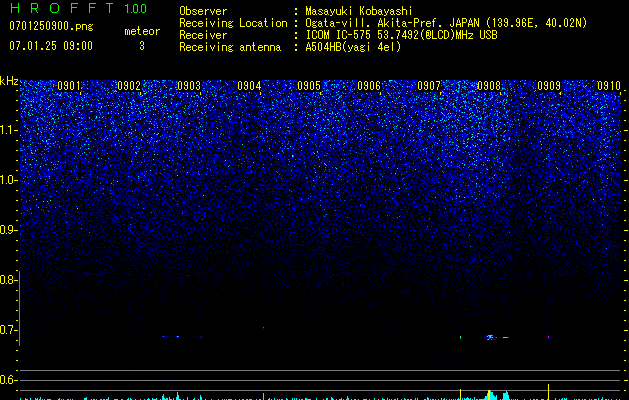Click the meteor count label
Screen dimensions: 629x400
click(142, 31)
